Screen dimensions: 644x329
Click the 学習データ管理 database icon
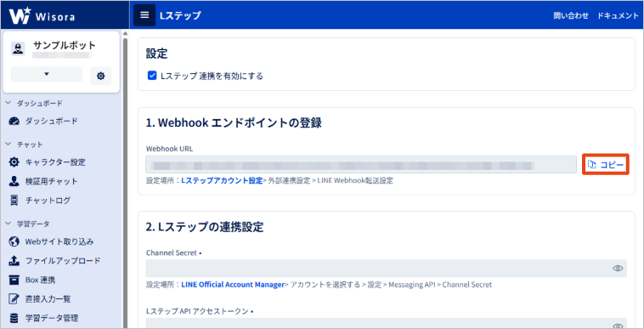(x=14, y=318)
